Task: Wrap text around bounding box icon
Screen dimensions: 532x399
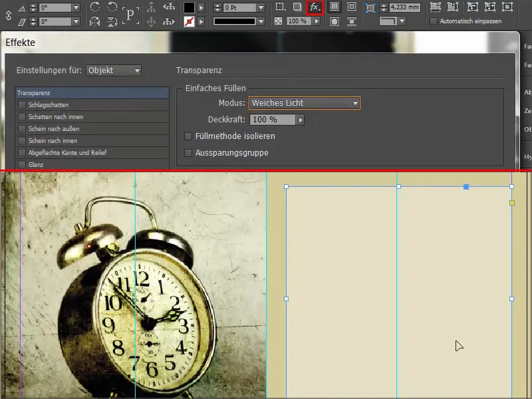Action: [352, 7]
